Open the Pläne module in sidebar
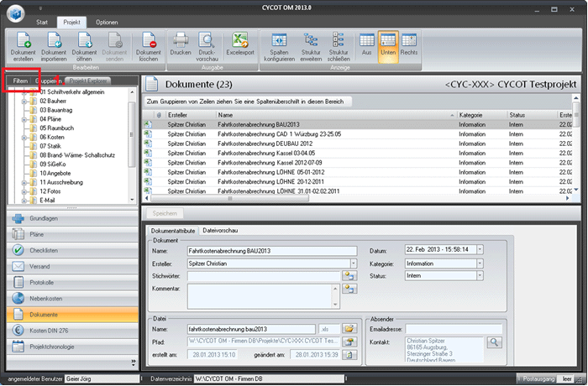 [72, 235]
